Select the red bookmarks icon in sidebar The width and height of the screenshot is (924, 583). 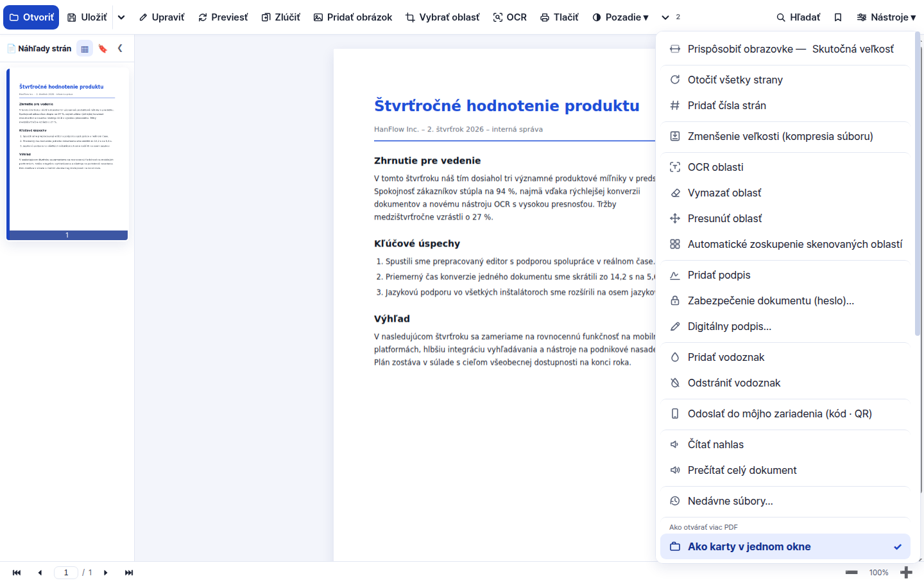coord(103,48)
